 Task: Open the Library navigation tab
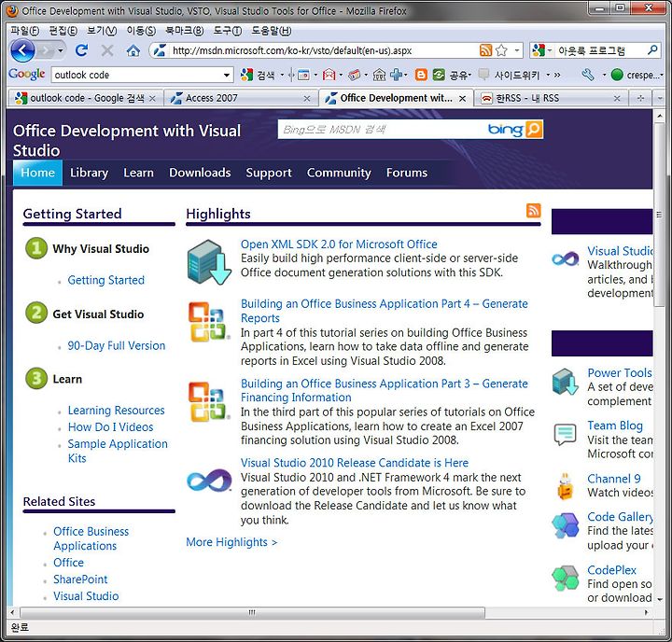[89, 173]
